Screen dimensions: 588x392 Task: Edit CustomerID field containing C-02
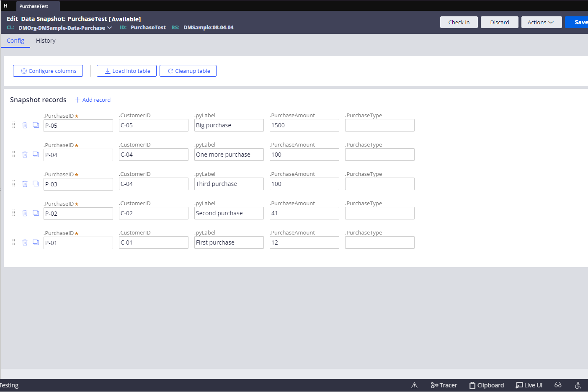(x=154, y=213)
